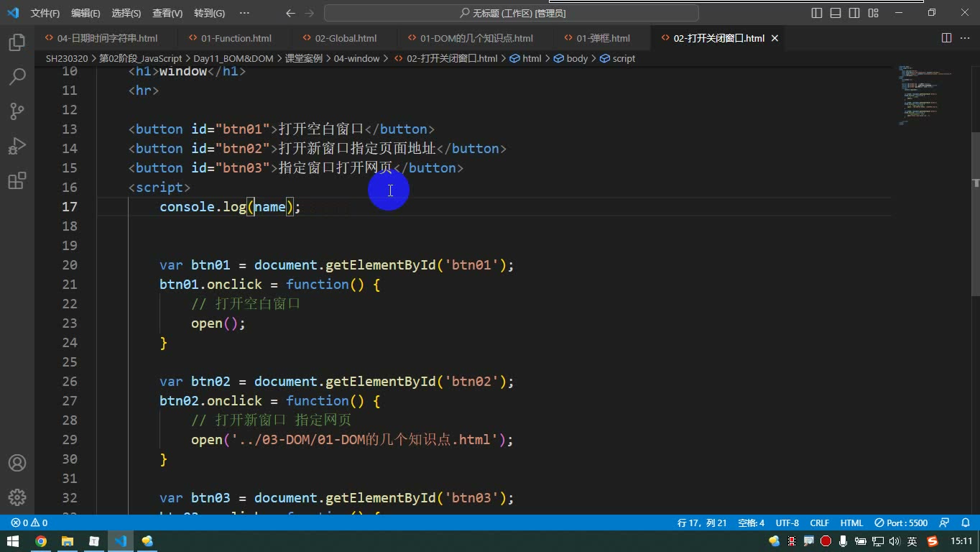Change UTF-8 encoding in status bar

coord(787,523)
